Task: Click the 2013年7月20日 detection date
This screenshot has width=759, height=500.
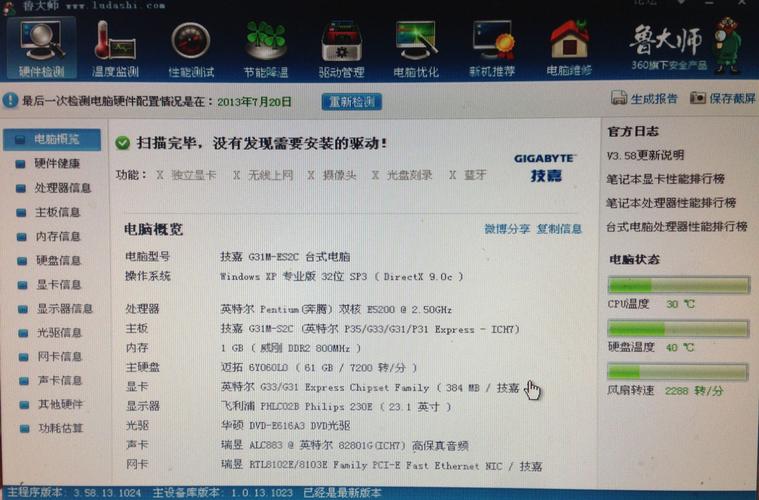Action: (255, 102)
